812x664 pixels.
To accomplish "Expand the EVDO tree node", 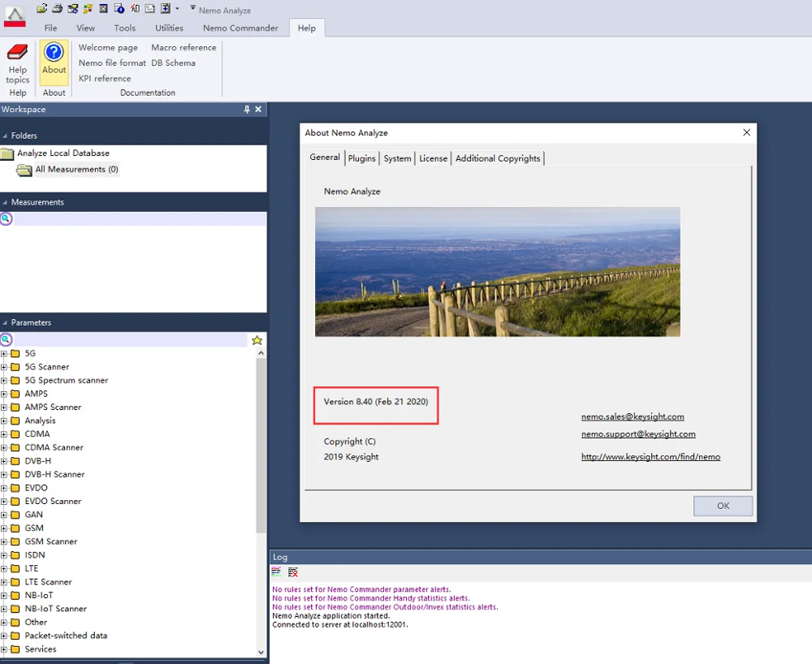I will point(3,488).
